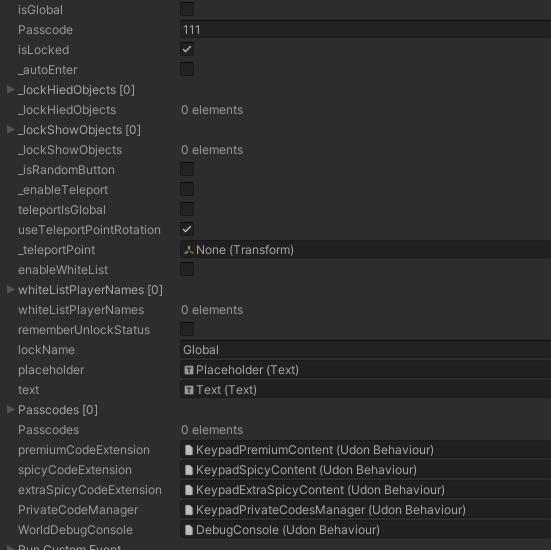Expand the whiteListPlayerNames [0] array
The image size is (551, 550).
(11, 290)
